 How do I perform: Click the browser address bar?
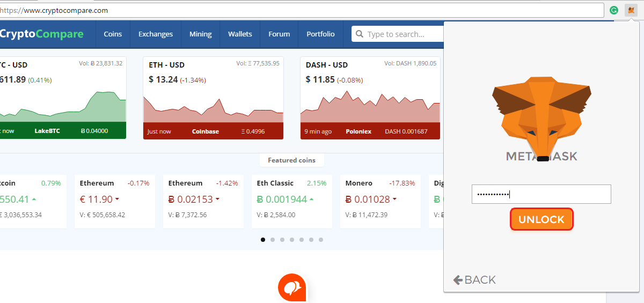point(302,10)
